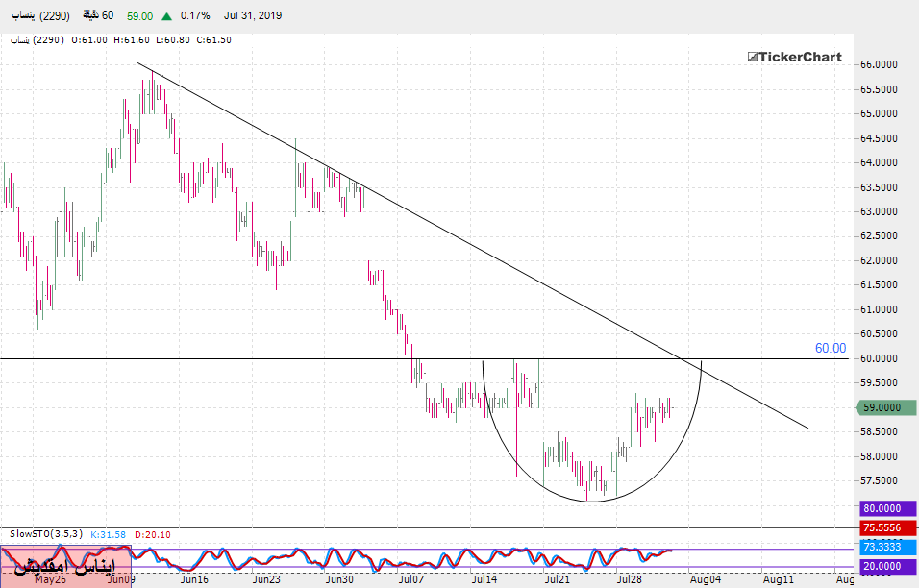Image resolution: width=919 pixels, height=588 pixels.
Task: Click the Jun16 date on the time axis
Action: [193, 579]
